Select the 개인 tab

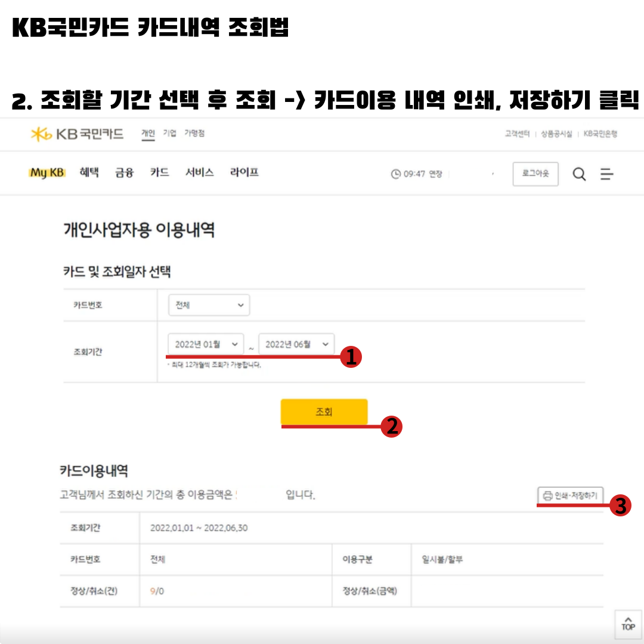148,134
